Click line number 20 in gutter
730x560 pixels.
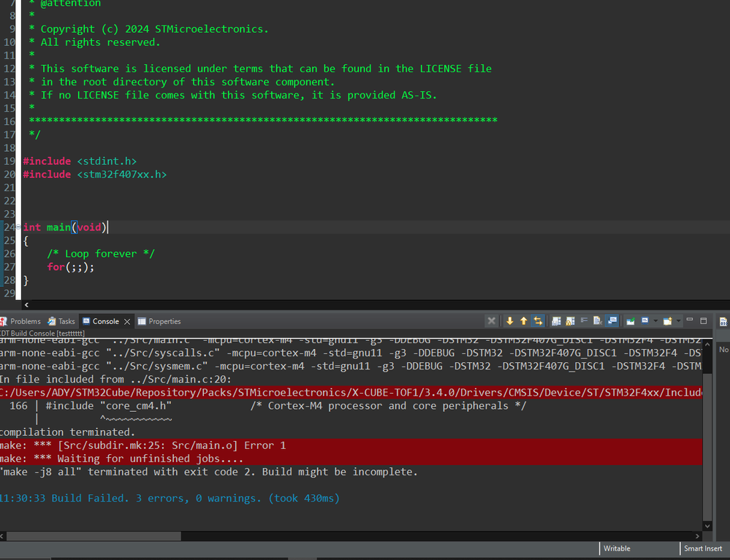tap(9, 174)
